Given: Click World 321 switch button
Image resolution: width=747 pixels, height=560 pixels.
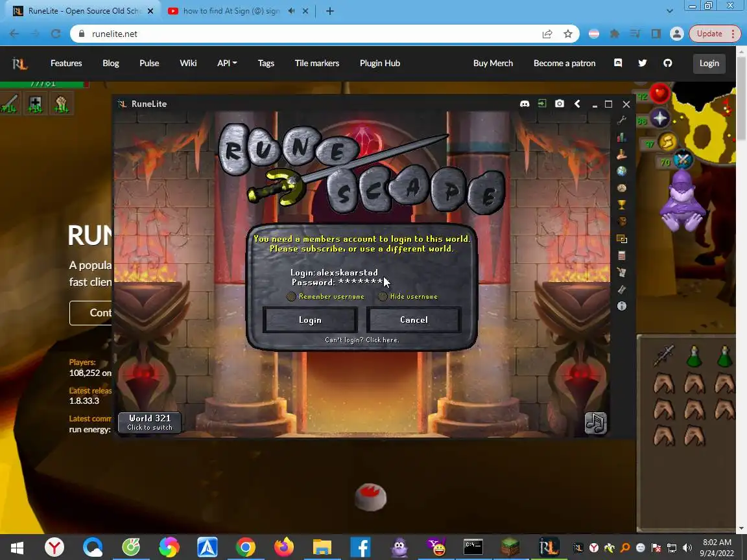Looking at the screenshot, I should pos(150,423).
